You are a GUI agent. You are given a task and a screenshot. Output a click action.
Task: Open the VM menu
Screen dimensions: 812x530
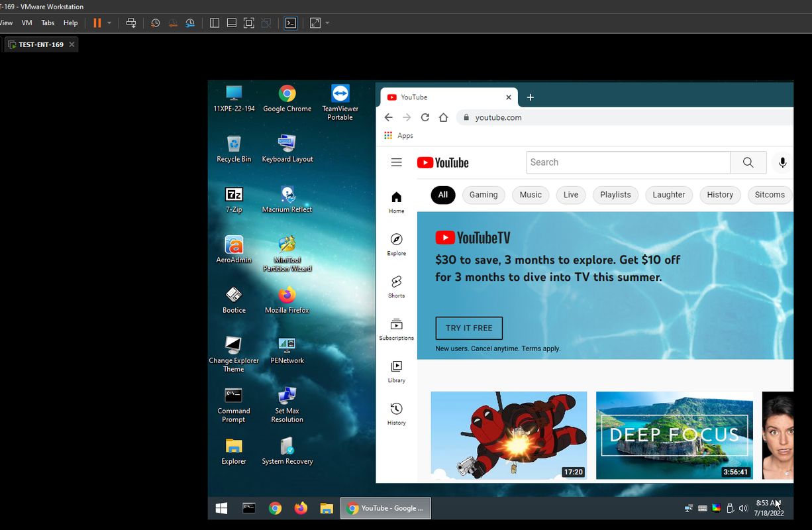click(x=27, y=23)
